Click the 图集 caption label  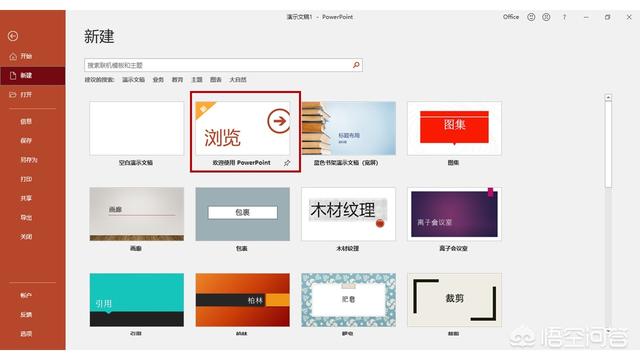click(453, 162)
